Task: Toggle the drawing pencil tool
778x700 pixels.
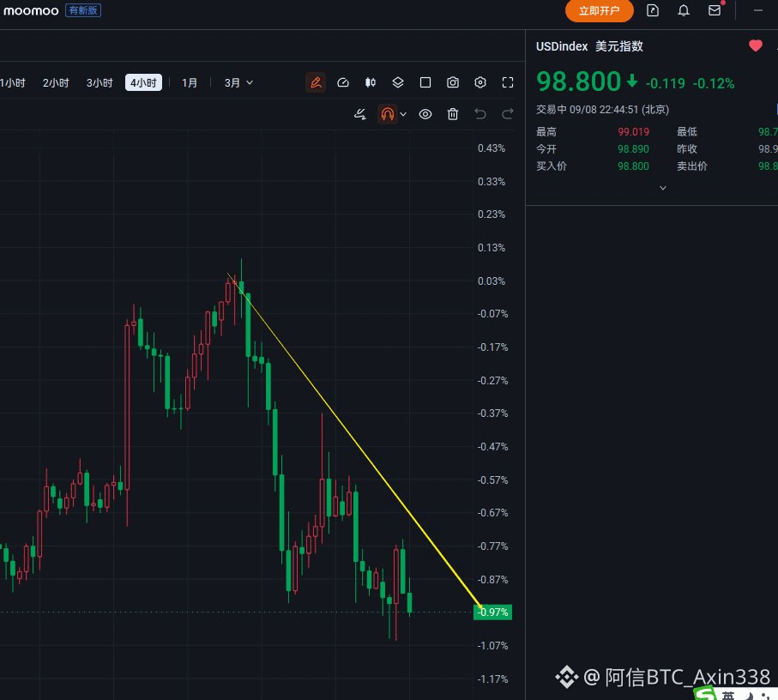Action: click(x=316, y=82)
